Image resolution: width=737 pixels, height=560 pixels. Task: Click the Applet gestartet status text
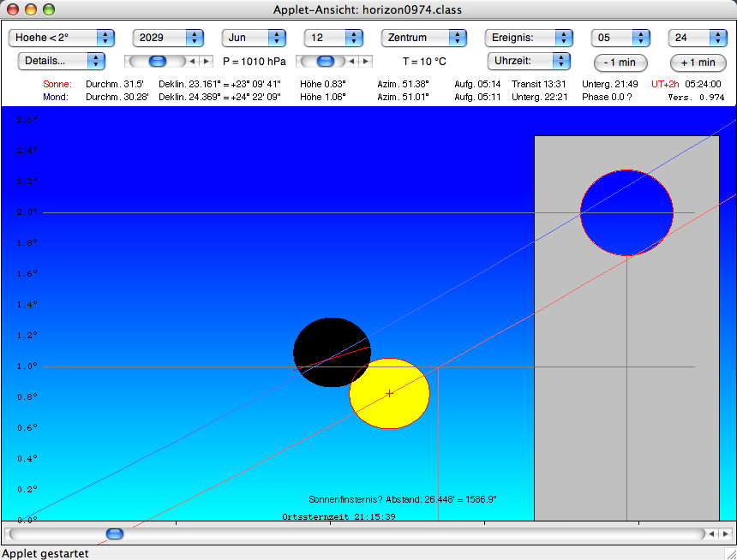(x=45, y=553)
